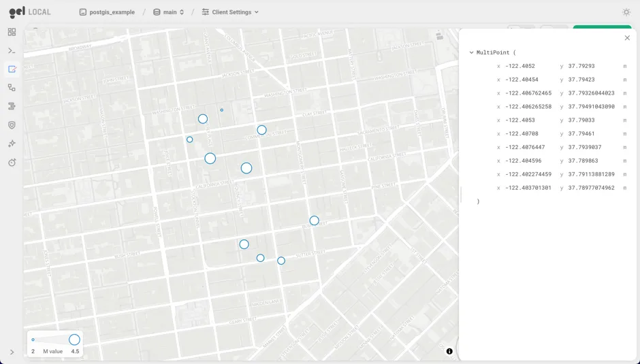Click the postgis_example instance breadcrumb
640x364 pixels.
pyautogui.click(x=107, y=12)
